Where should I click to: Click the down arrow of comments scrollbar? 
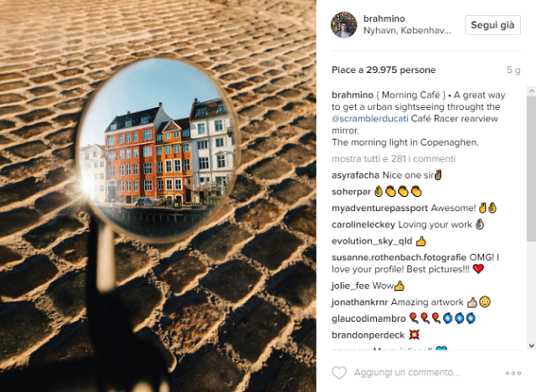tap(532, 345)
